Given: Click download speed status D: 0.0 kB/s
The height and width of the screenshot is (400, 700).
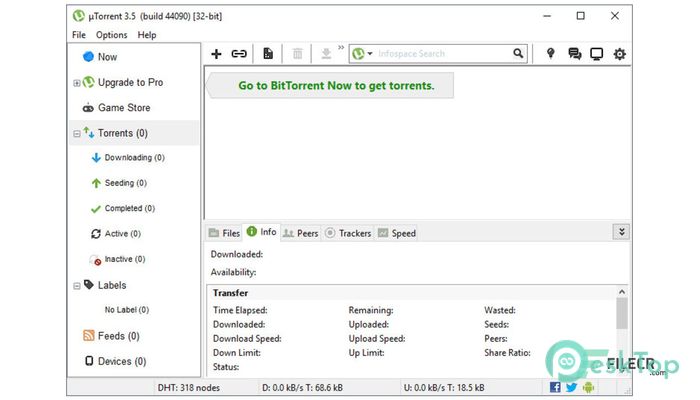Looking at the screenshot, I should point(302,388).
